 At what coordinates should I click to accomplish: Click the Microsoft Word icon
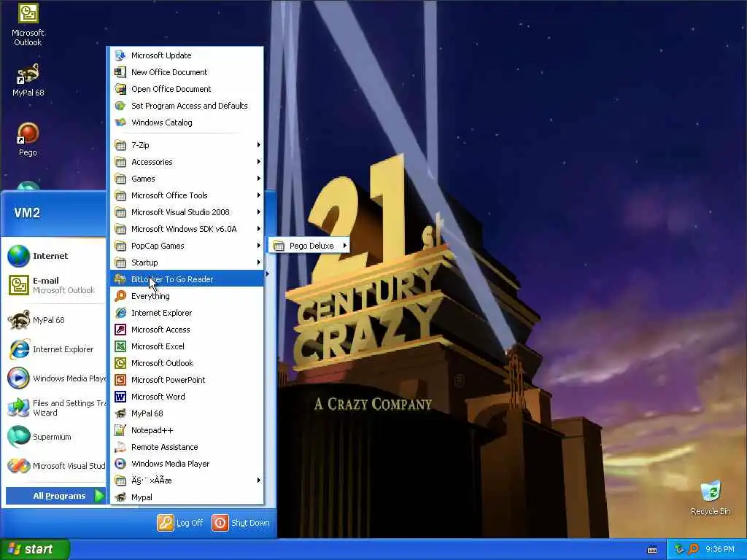[120, 397]
